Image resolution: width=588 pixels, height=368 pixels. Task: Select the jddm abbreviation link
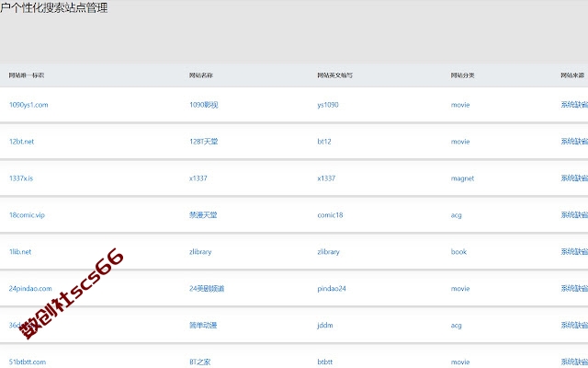coord(325,326)
